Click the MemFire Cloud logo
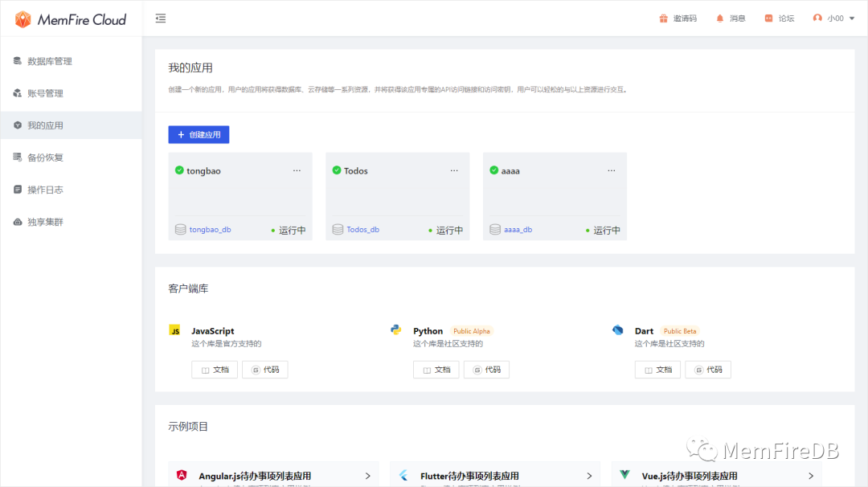The height and width of the screenshot is (487, 868). click(70, 19)
